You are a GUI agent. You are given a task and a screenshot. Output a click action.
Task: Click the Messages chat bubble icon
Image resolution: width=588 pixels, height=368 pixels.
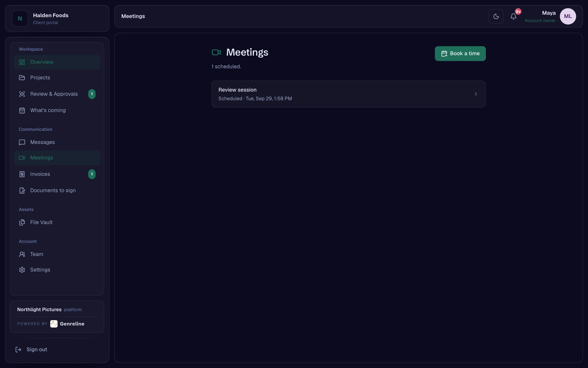22,142
